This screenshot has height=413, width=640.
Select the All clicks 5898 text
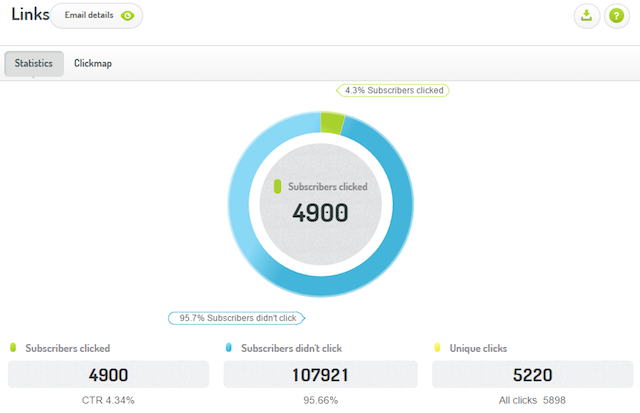coord(532,400)
